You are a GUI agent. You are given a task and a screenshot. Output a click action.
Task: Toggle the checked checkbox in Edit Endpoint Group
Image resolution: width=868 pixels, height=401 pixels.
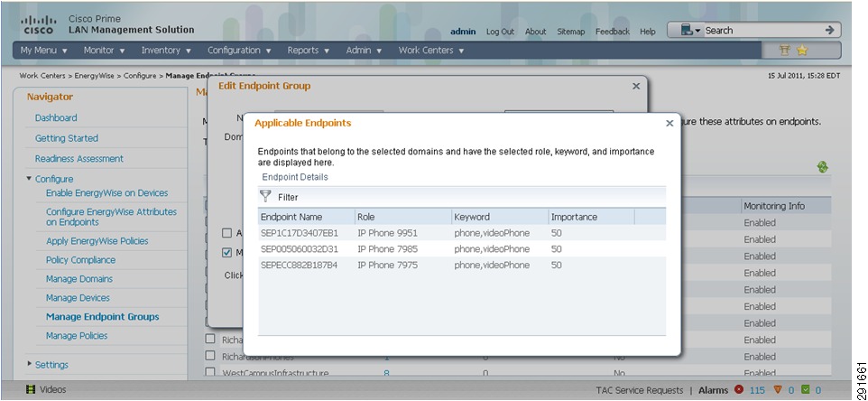(x=226, y=253)
